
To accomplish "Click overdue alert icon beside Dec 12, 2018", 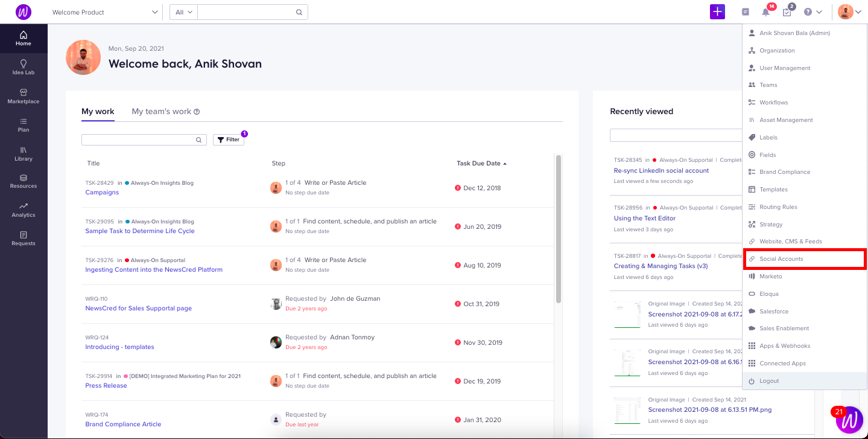I will [458, 188].
